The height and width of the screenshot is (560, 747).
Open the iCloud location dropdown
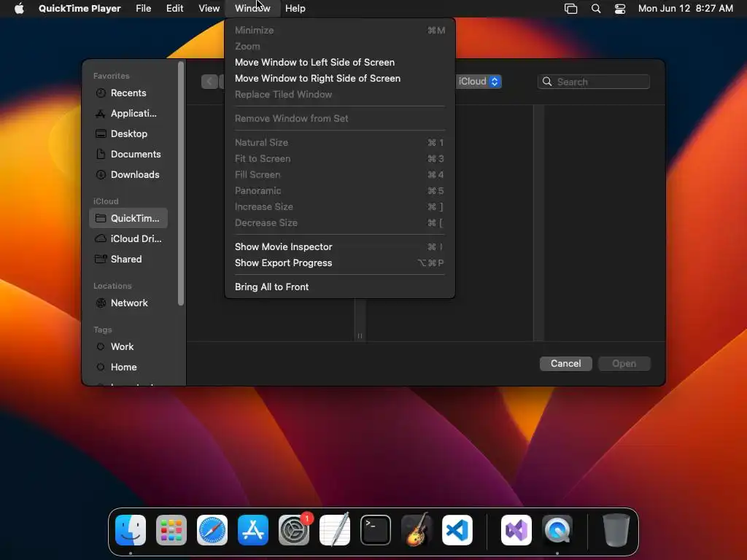click(479, 82)
